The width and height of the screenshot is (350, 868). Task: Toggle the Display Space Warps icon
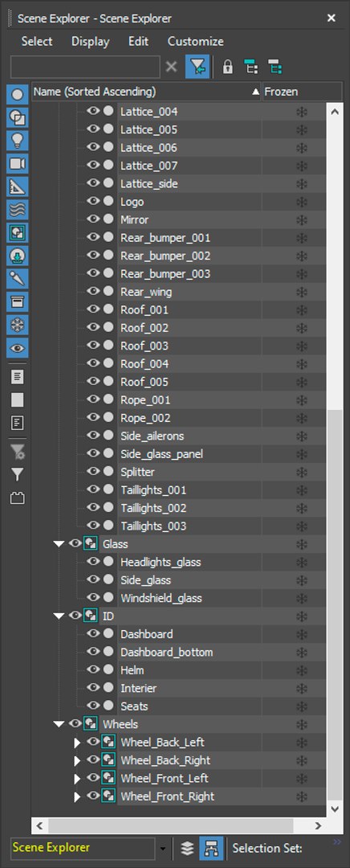pyautogui.click(x=17, y=210)
